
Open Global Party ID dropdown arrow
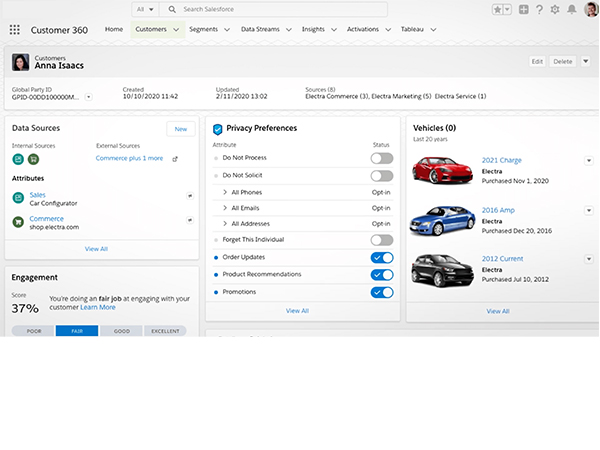88,97
